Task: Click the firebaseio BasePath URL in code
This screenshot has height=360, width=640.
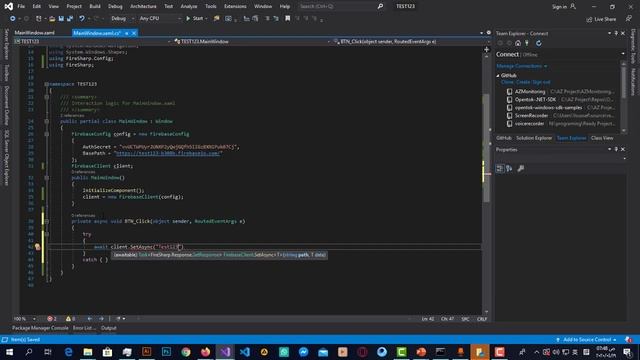Action: [x=168, y=153]
